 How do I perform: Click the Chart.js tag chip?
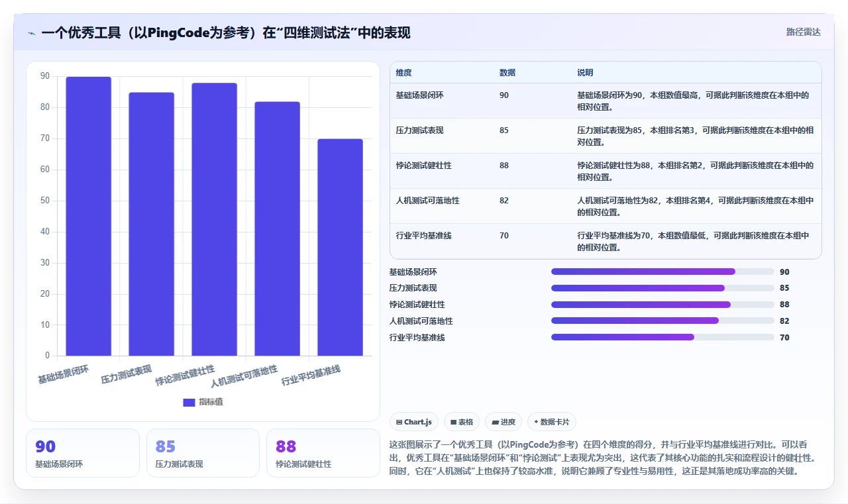pos(414,422)
